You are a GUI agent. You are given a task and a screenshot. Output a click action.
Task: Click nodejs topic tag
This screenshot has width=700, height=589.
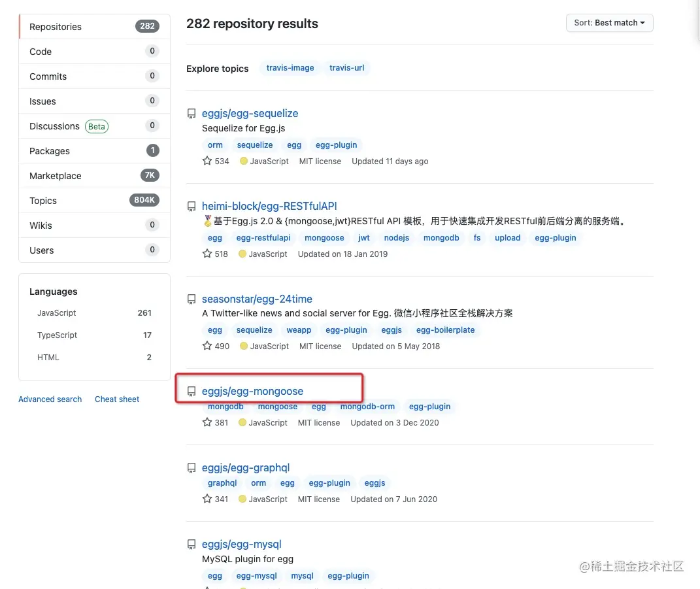(397, 238)
